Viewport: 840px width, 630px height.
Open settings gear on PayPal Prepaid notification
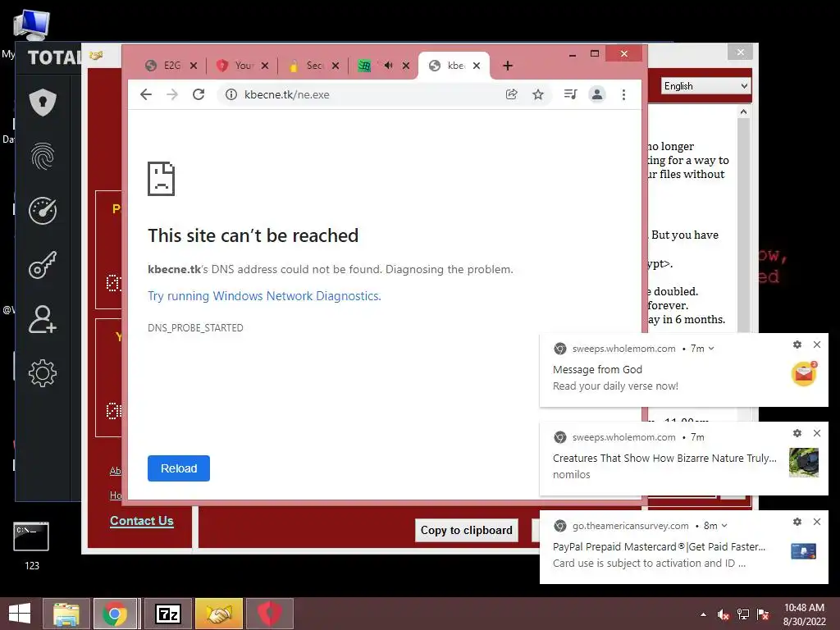coord(797,522)
